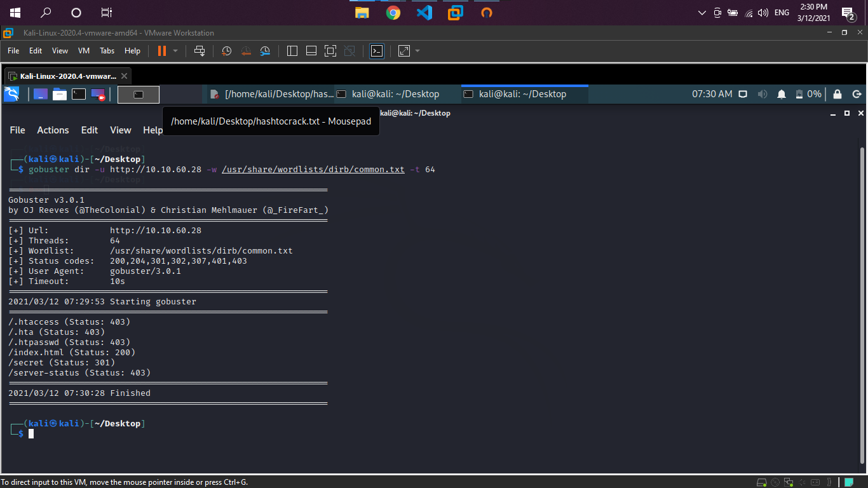The image size is (868, 488).
Task: Click the VMware message log note icon
Action: (848, 482)
